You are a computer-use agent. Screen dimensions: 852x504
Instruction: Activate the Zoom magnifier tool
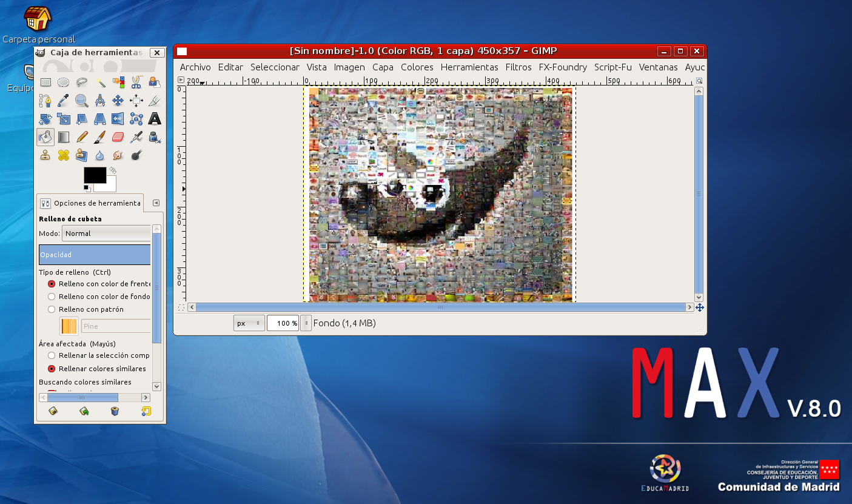(82, 101)
